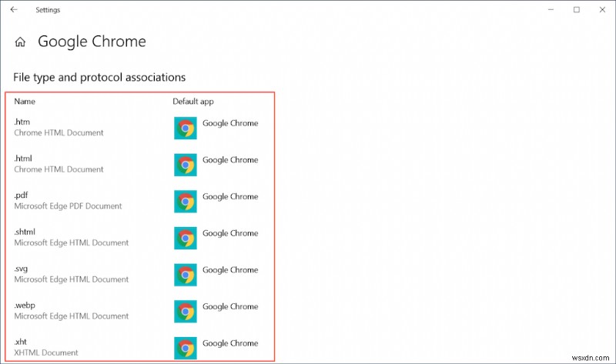The width and height of the screenshot is (616, 364).
Task: Change the default app label for .shtml
Action: (230, 233)
